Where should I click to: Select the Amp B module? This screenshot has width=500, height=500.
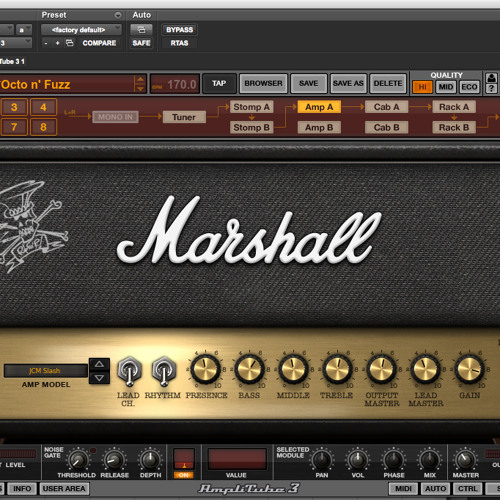(319, 127)
